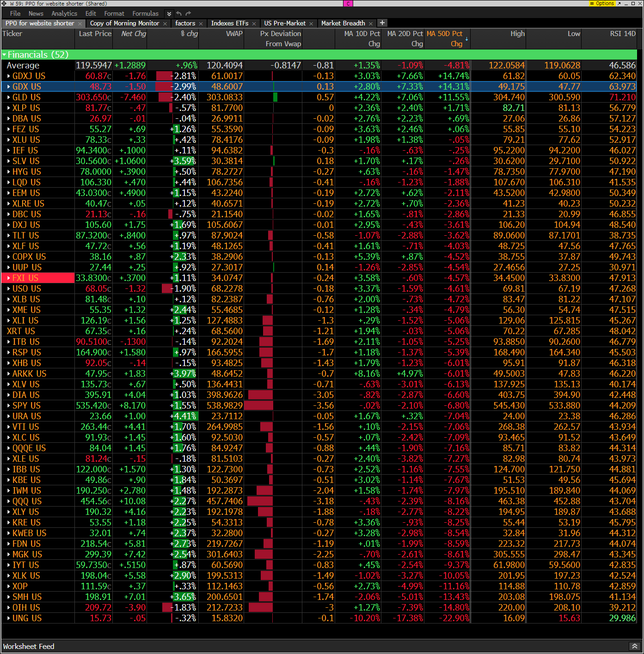
Task: Click the SPY US last price 535.420
Action: 93,406
